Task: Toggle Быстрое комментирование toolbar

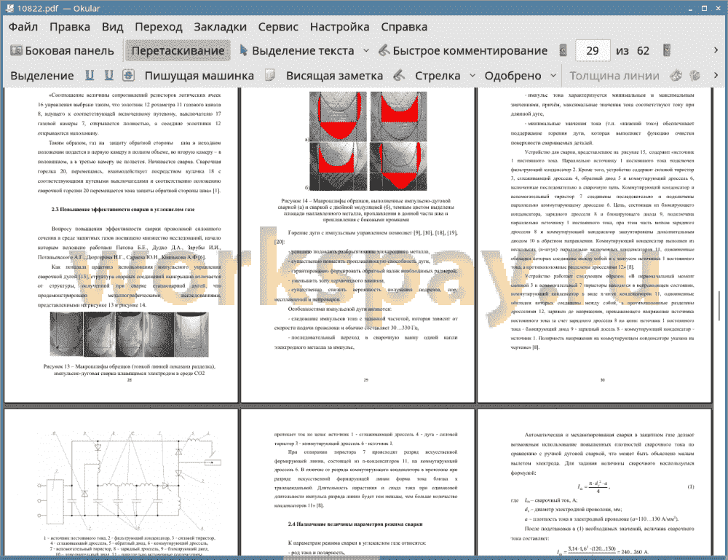Action: click(x=463, y=51)
